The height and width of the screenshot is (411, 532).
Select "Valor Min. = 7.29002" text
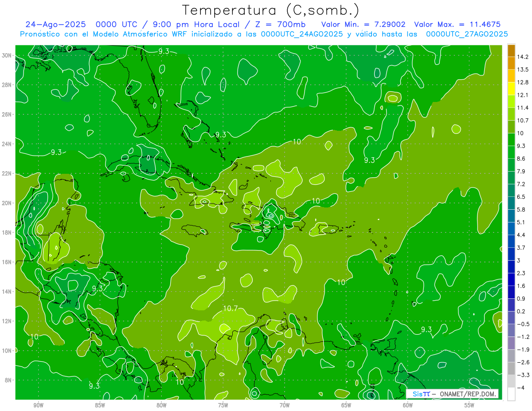364,24
